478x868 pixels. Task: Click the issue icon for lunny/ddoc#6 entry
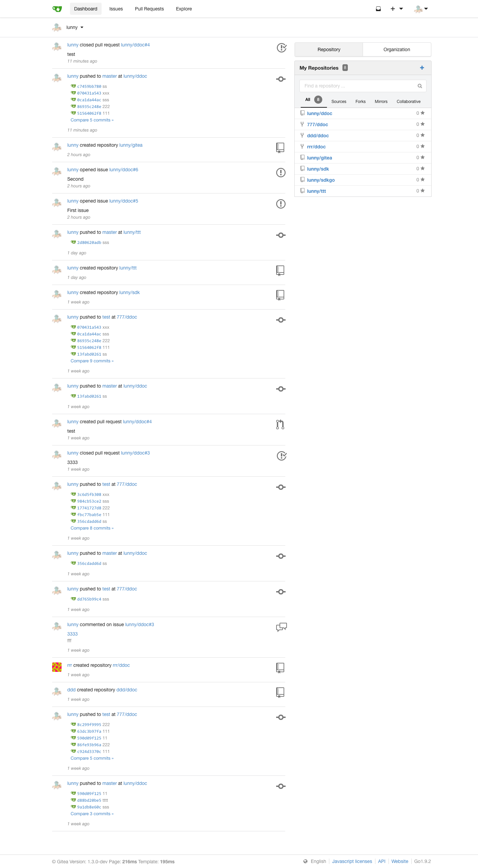(x=281, y=173)
